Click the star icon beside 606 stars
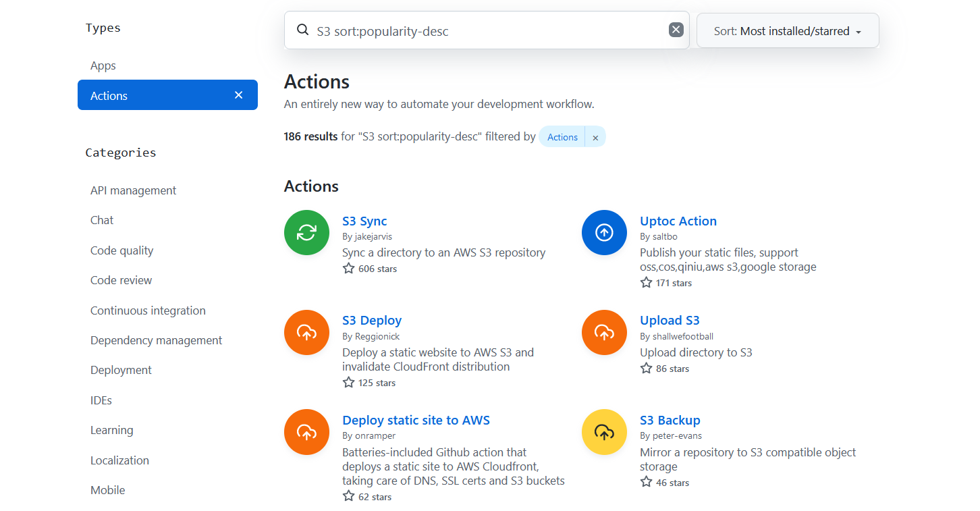Viewport: 980px width, 511px height. click(348, 268)
